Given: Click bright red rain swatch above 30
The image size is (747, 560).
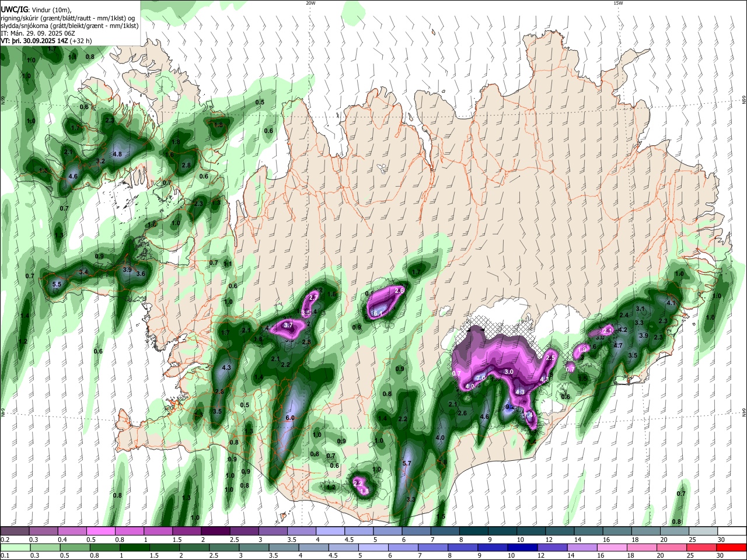Looking at the screenshot, I should tap(731, 547).
